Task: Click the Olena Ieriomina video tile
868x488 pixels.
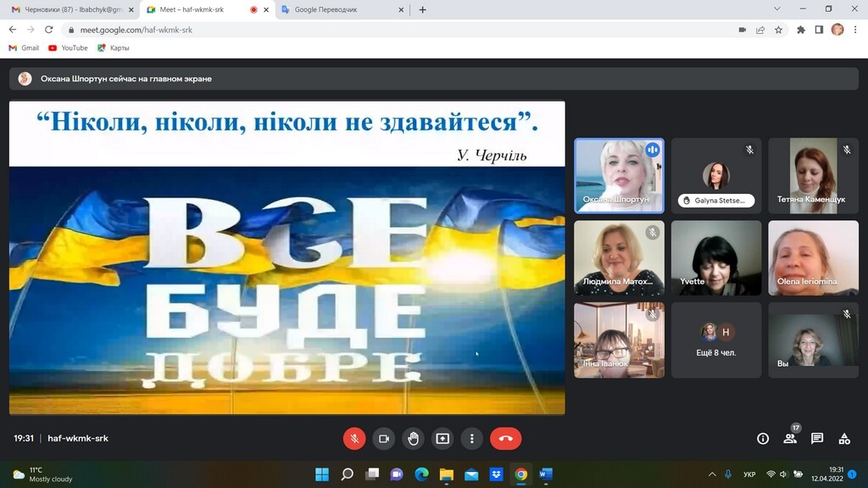Action: [813, 258]
